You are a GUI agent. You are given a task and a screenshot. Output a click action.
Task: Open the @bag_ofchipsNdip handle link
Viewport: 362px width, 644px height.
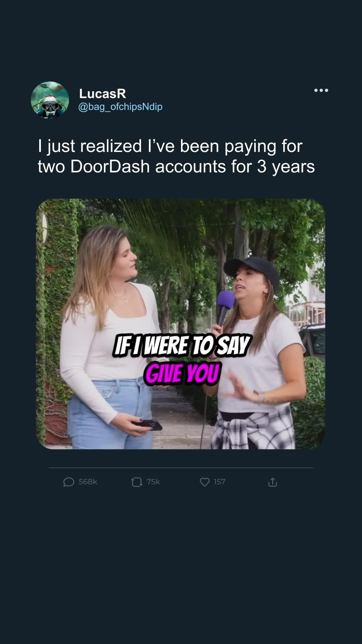[120, 107]
